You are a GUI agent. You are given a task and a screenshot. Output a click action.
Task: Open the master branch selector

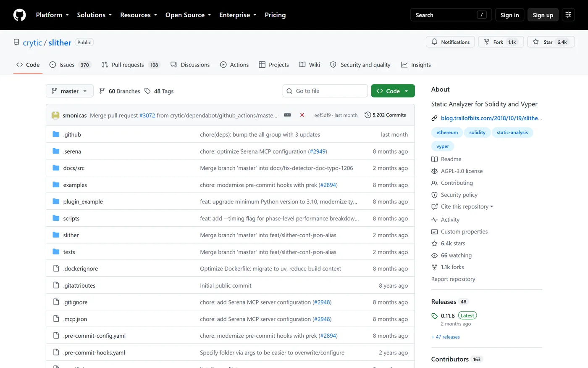tap(70, 91)
